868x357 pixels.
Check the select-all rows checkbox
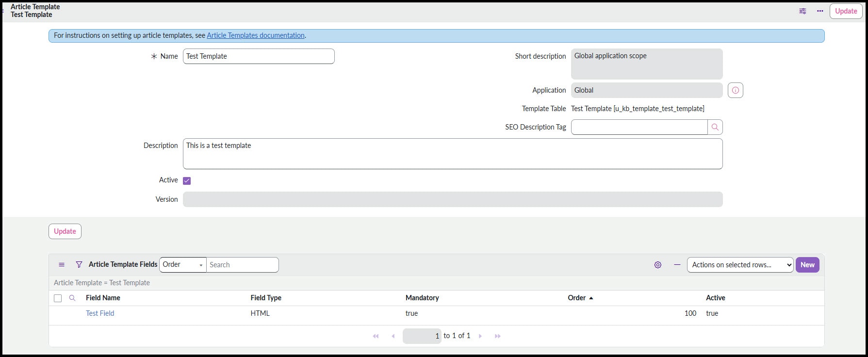tap(58, 298)
